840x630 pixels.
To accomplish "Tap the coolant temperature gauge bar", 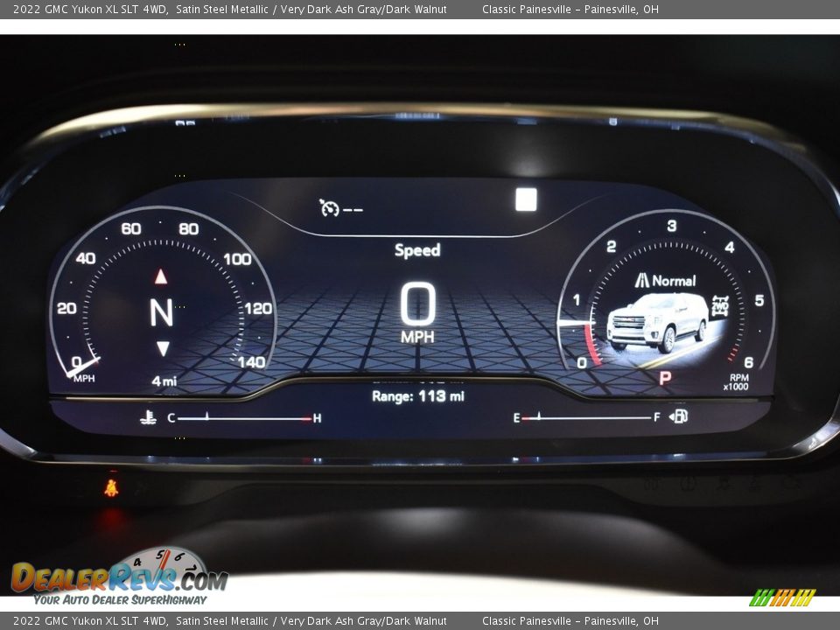I will (x=244, y=418).
